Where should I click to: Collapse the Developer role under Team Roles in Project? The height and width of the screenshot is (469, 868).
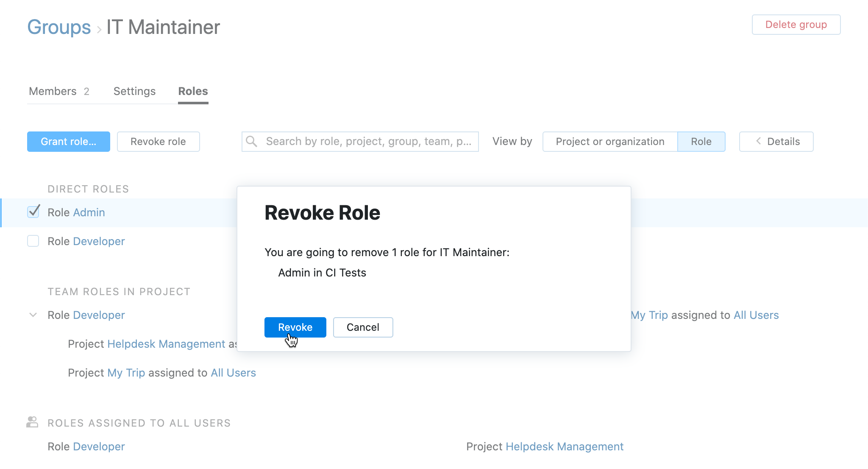click(x=33, y=315)
